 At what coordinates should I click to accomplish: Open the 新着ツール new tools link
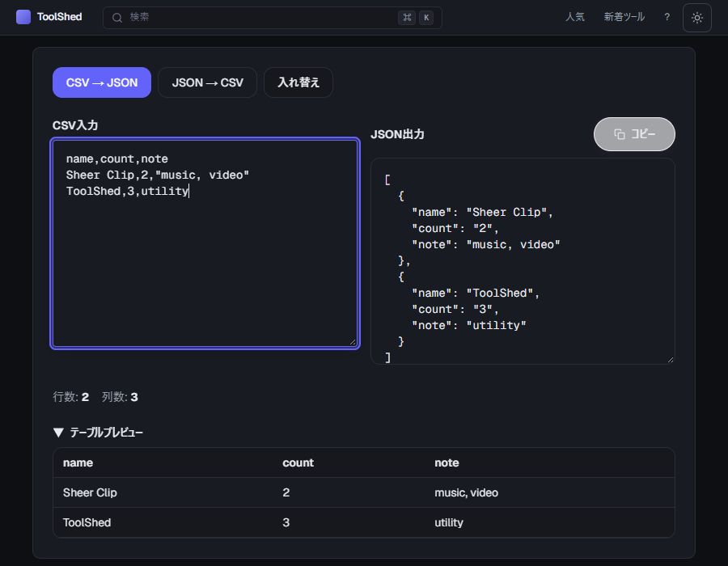coord(624,17)
